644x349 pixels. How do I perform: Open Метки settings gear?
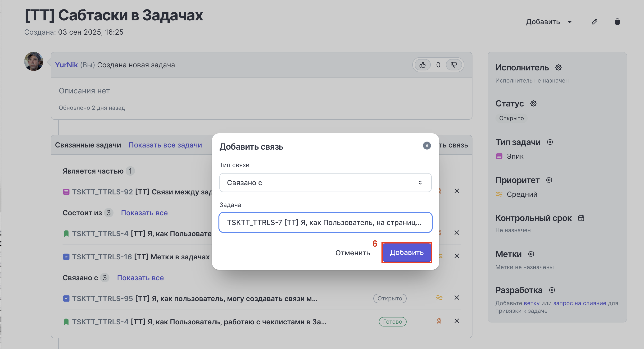click(x=531, y=254)
